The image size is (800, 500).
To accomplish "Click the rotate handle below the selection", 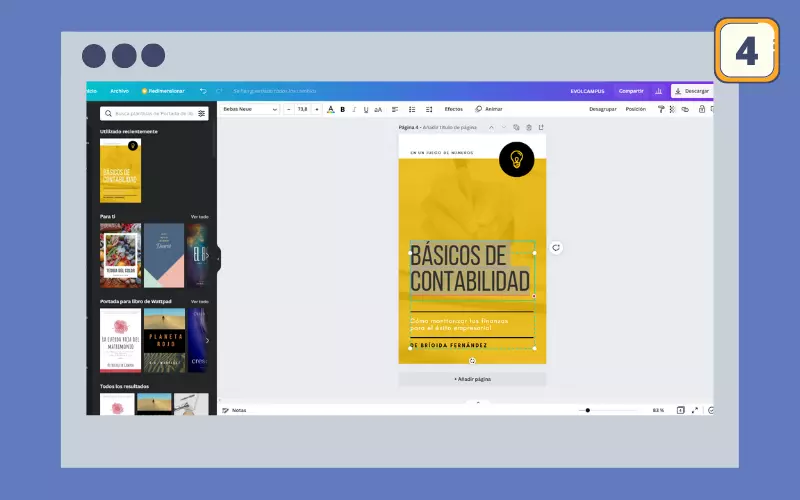I will point(472,361).
